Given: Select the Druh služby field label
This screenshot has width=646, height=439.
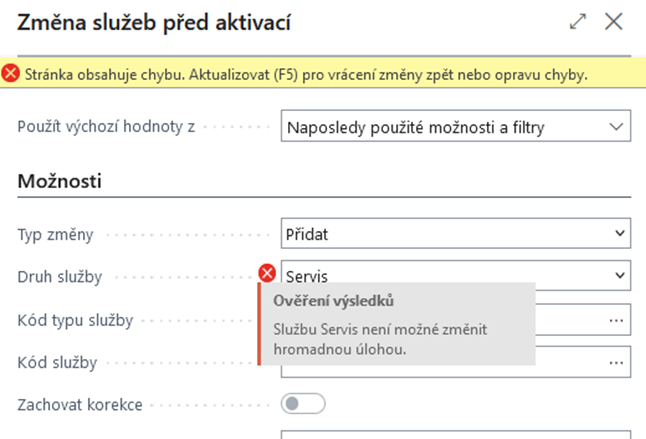Looking at the screenshot, I should 60,277.
